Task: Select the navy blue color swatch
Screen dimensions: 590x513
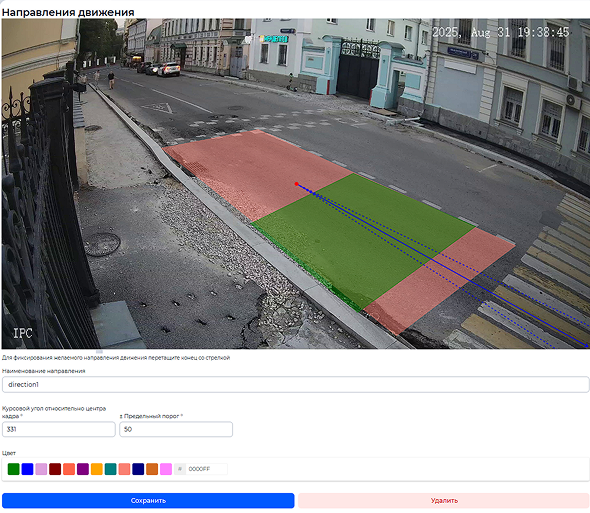Action: 138,469
